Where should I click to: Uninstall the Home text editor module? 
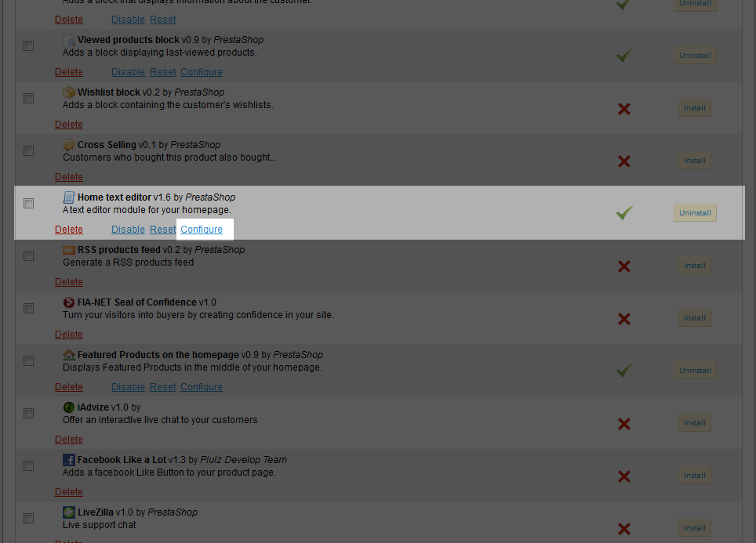[x=695, y=213]
